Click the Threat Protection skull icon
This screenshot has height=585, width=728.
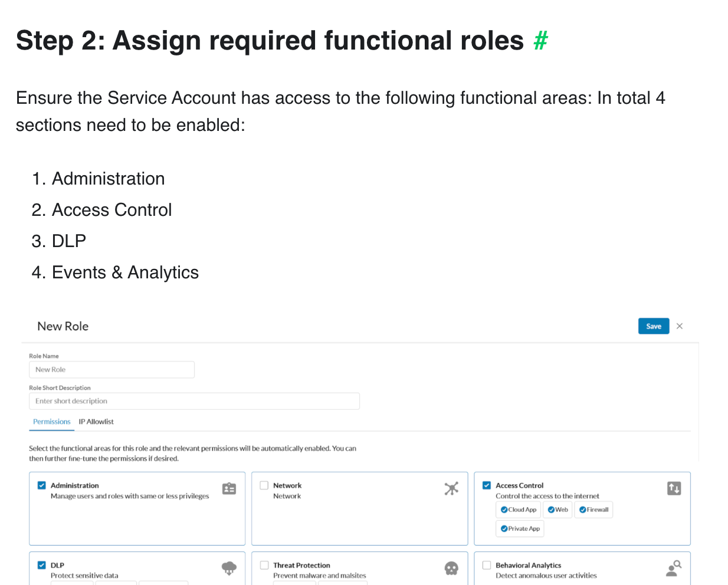pos(451,568)
